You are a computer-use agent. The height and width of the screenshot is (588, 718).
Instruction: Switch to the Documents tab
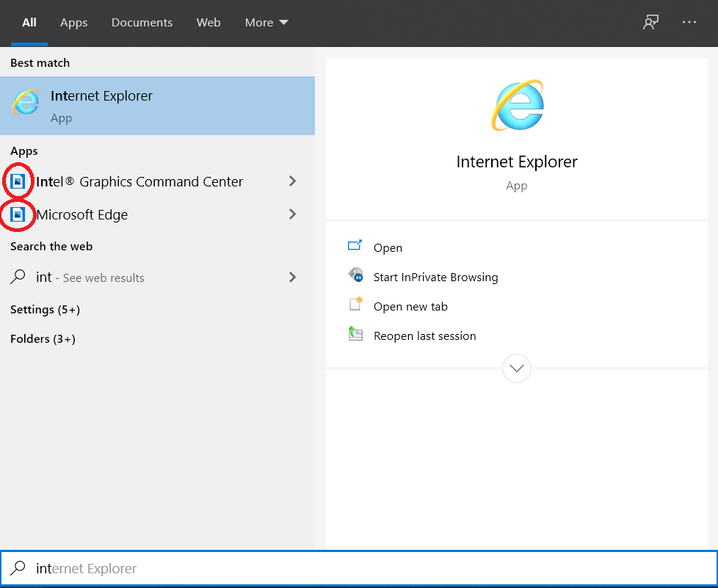coord(142,23)
